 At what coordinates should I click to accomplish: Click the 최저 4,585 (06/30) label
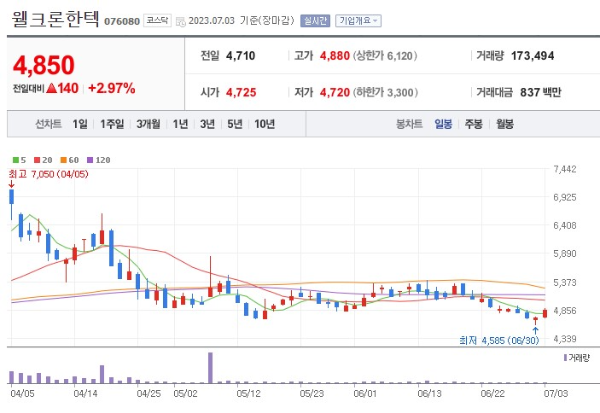pos(499,340)
